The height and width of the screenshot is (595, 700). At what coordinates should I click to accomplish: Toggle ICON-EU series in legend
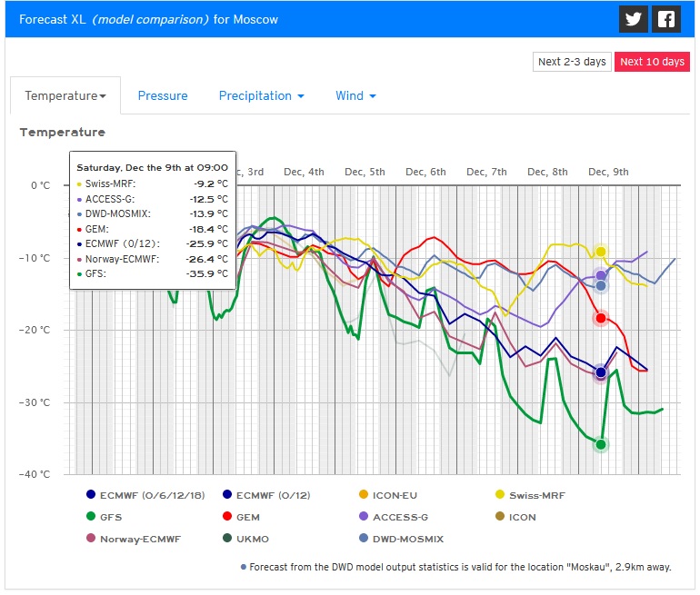tap(388, 495)
